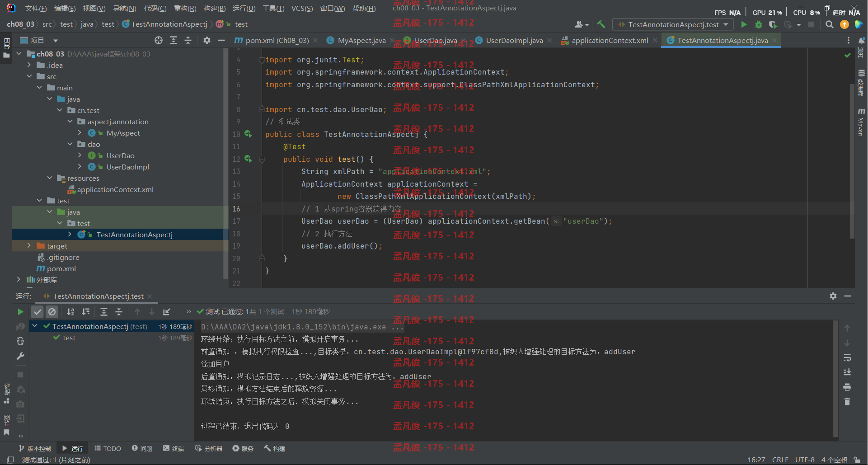Sort test results alphabetically
The width and height of the screenshot is (868, 465).
70,312
